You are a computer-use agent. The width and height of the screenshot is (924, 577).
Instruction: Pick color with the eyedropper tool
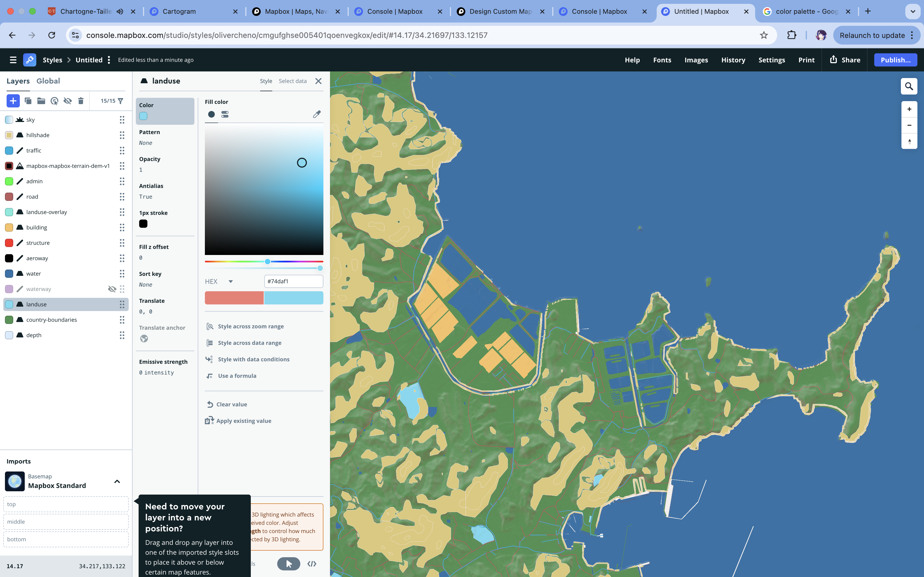[x=317, y=114]
